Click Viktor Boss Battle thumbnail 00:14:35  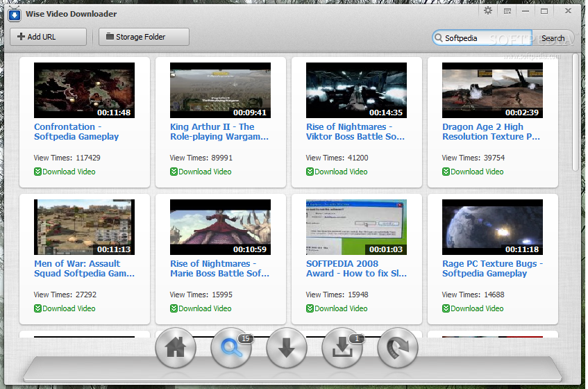[x=356, y=90]
